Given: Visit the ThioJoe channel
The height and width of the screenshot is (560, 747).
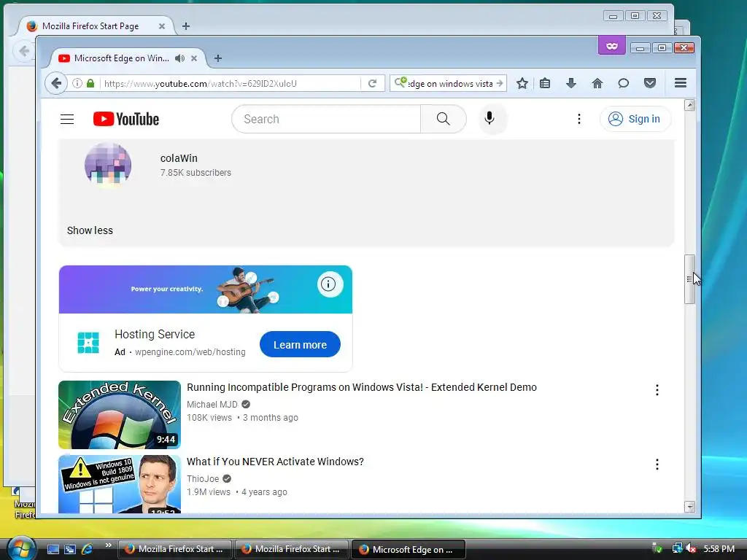Looking at the screenshot, I should 203,478.
